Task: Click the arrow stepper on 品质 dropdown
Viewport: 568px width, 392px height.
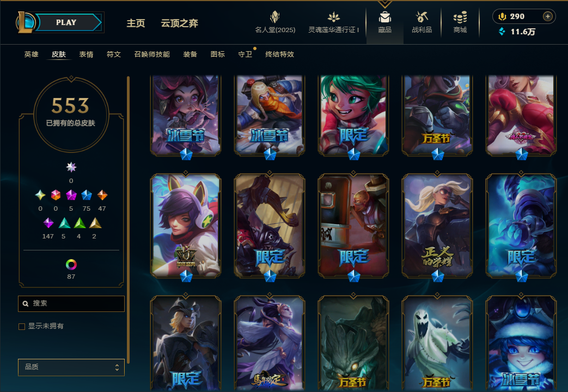Action: pos(117,367)
